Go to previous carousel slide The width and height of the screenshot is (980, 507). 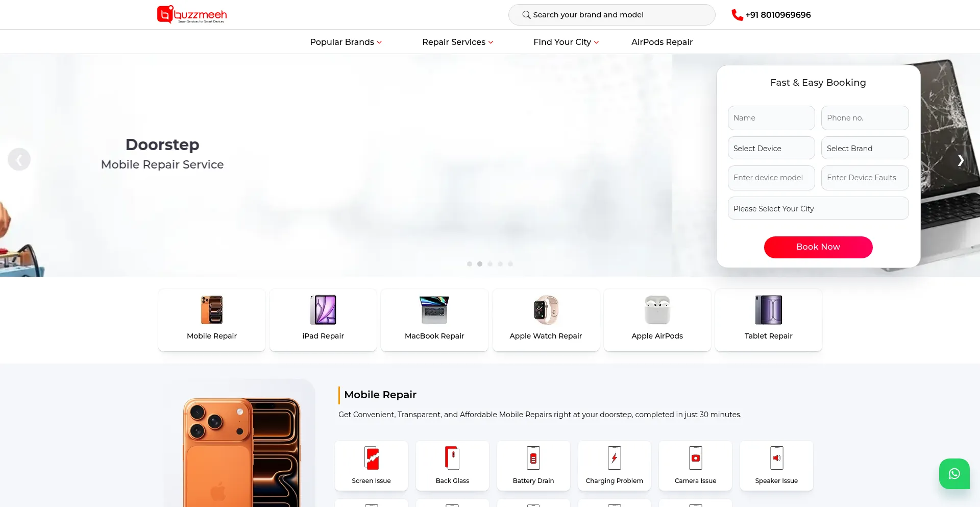pyautogui.click(x=19, y=160)
